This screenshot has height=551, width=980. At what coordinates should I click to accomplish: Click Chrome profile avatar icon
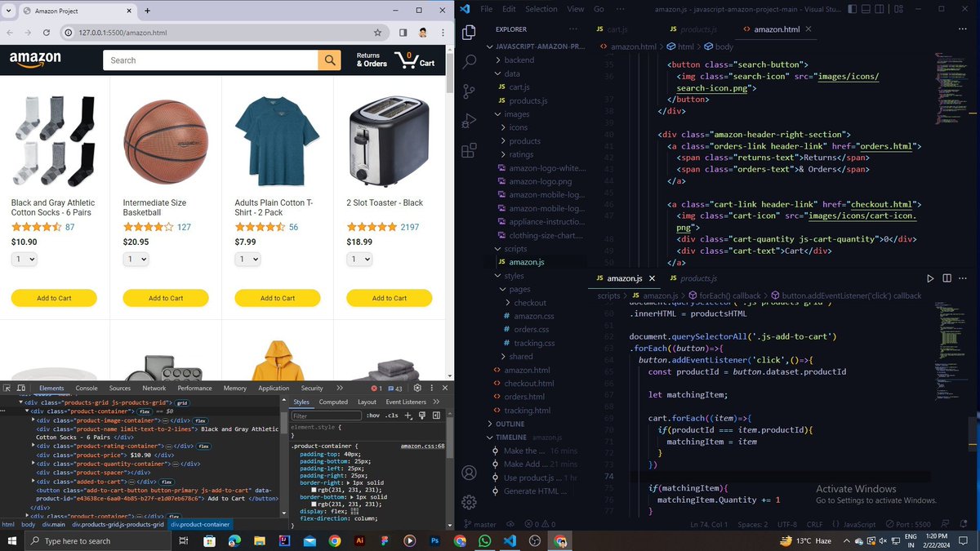pyautogui.click(x=423, y=33)
